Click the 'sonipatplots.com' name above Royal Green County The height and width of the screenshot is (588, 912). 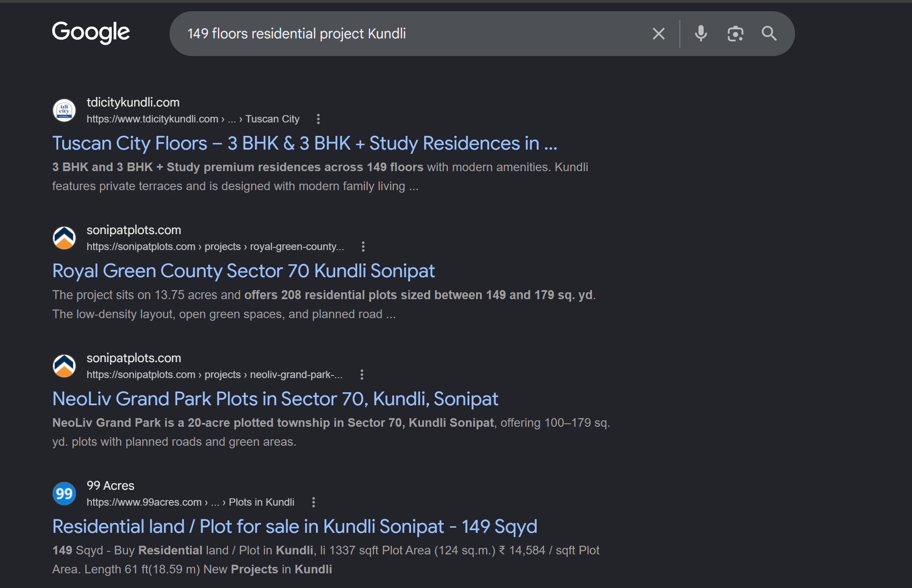coord(134,230)
